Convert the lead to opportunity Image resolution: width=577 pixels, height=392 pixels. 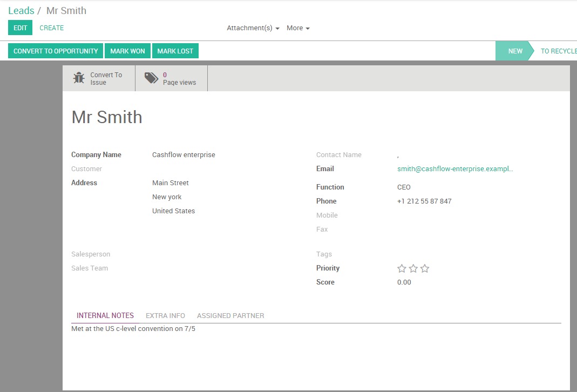56,51
